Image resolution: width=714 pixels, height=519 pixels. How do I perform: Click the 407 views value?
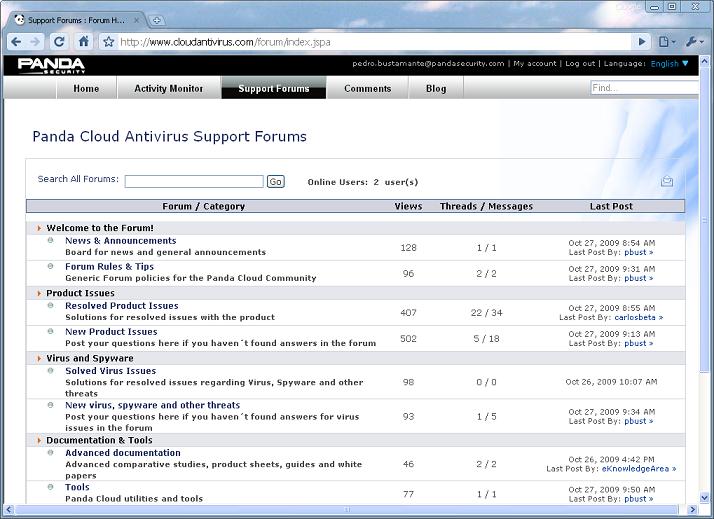[408, 313]
